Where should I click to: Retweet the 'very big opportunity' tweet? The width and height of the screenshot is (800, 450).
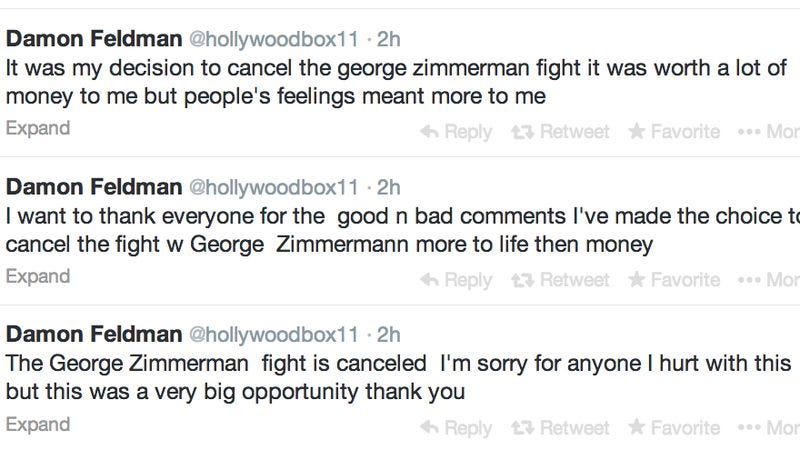[x=560, y=428]
